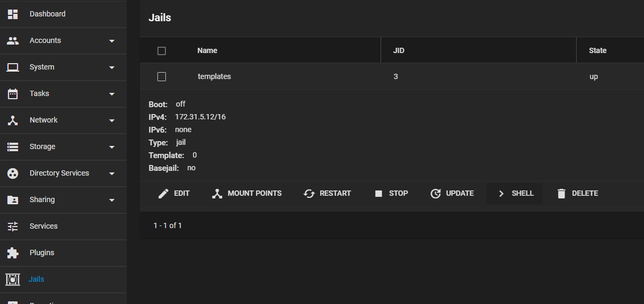Click the Dashboard grid icon
Screen dimensions: 644x304
click(13, 14)
